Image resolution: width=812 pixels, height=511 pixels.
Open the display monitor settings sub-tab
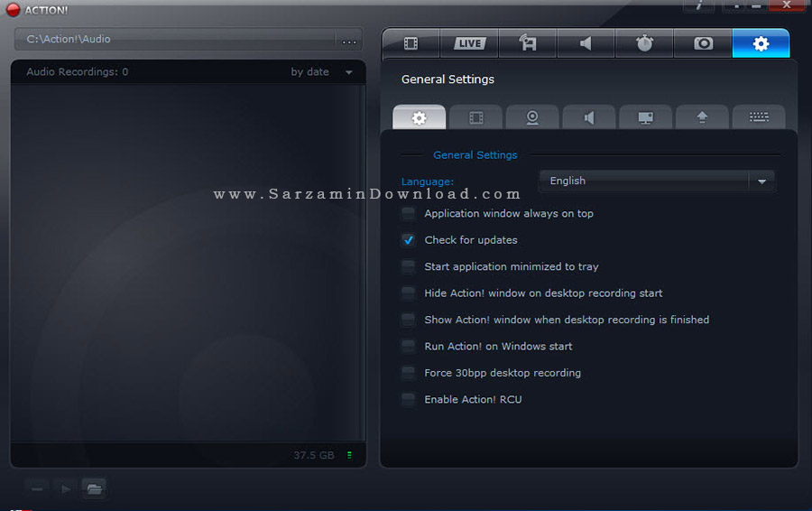646,117
